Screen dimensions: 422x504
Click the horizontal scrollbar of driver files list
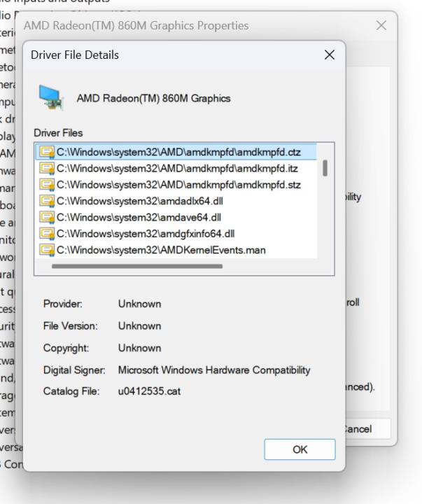[137, 266]
